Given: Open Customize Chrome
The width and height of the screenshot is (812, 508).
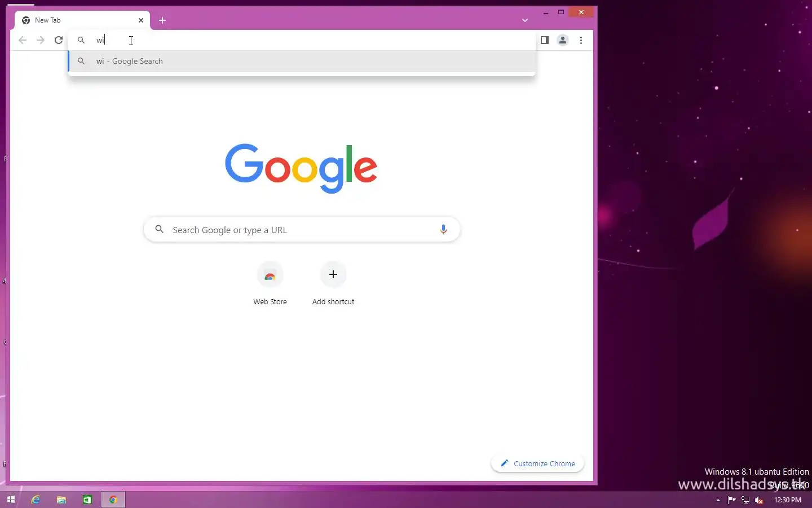Looking at the screenshot, I should [x=537, y=463].
